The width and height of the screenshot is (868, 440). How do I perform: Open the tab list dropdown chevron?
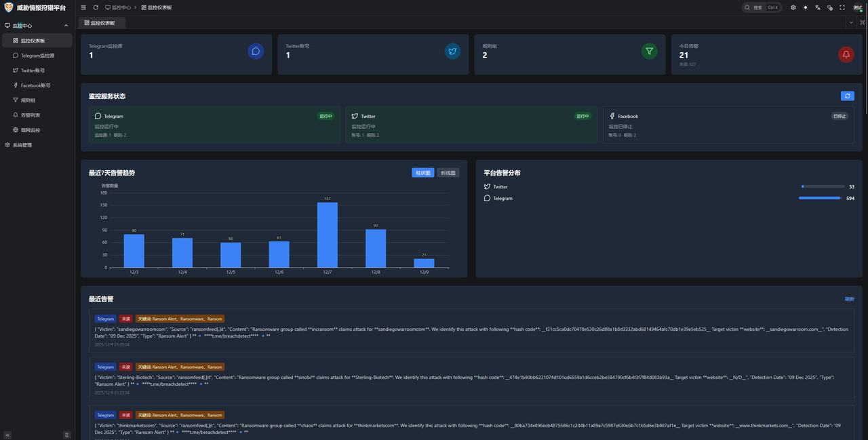coord(851,22)
